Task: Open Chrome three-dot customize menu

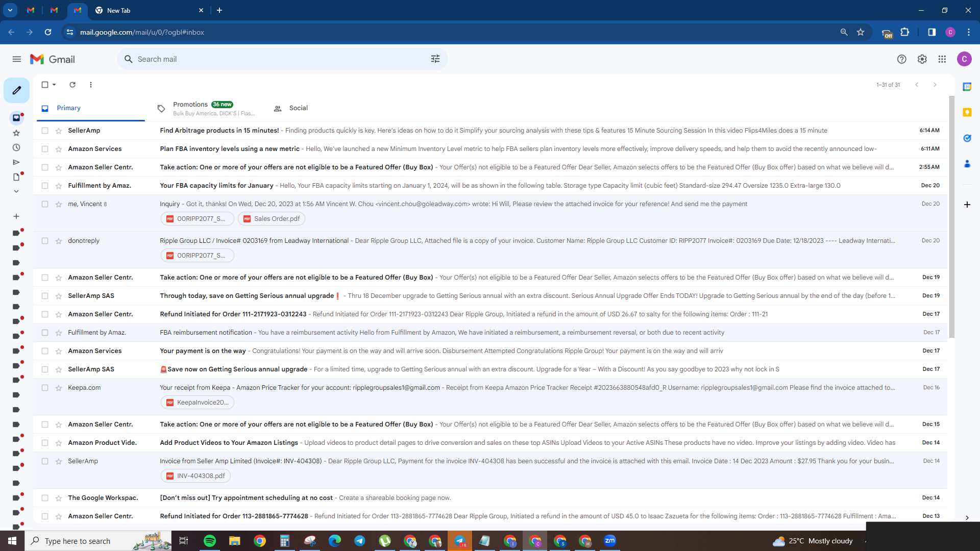Action: click(x=969, y=32)
